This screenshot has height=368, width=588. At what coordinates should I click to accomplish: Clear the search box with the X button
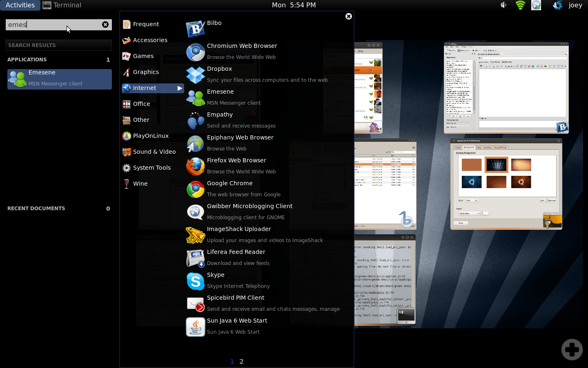point(105,25)
